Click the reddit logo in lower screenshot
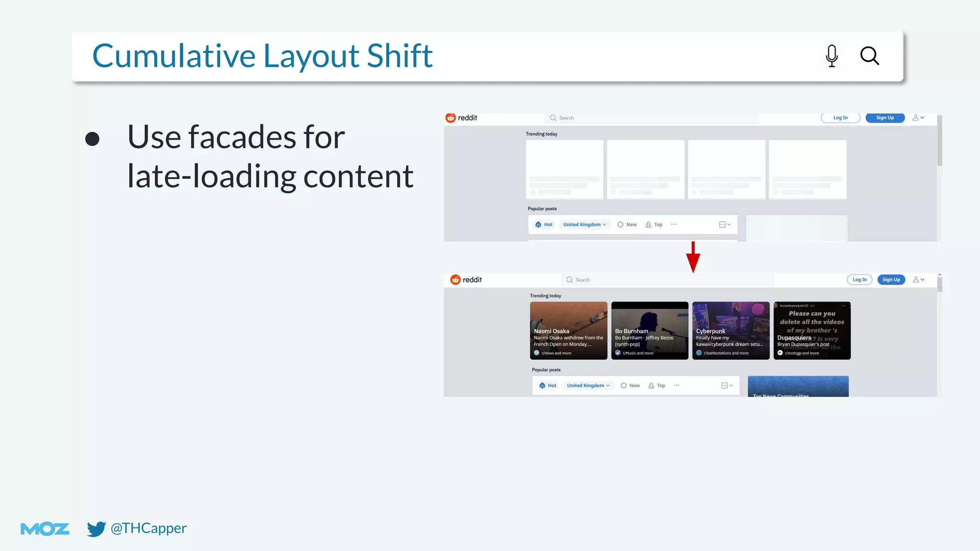The width and height of the screenshot is (980, 551). [466, 279]
